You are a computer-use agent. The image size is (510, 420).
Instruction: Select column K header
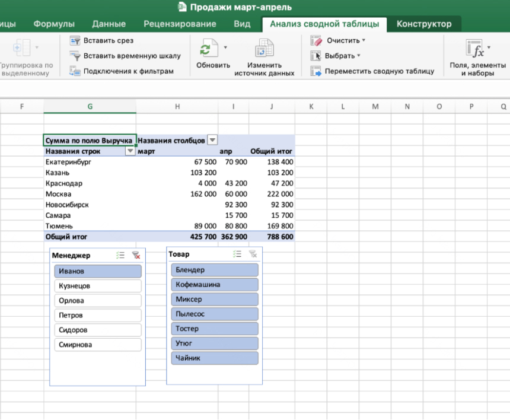[311, 106]
